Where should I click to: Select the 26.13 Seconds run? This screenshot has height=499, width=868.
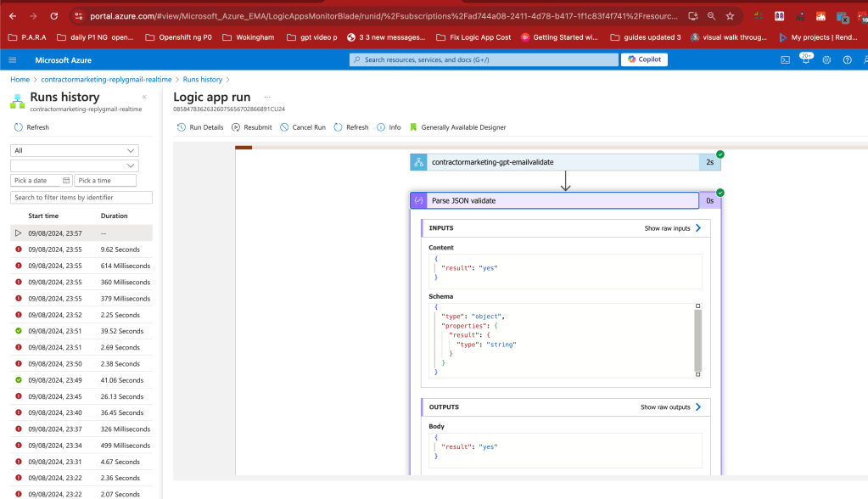click(x=81, y=396)
